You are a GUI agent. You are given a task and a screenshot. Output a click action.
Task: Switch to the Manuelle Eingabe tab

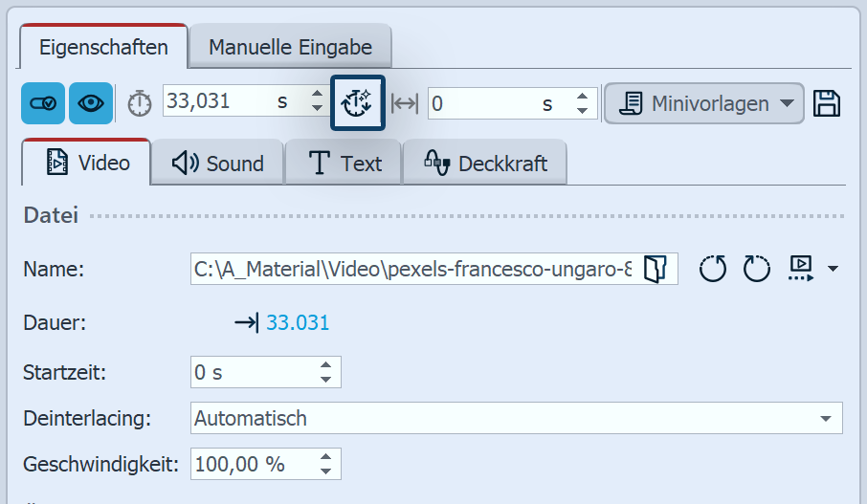click(x=289, y=47)
